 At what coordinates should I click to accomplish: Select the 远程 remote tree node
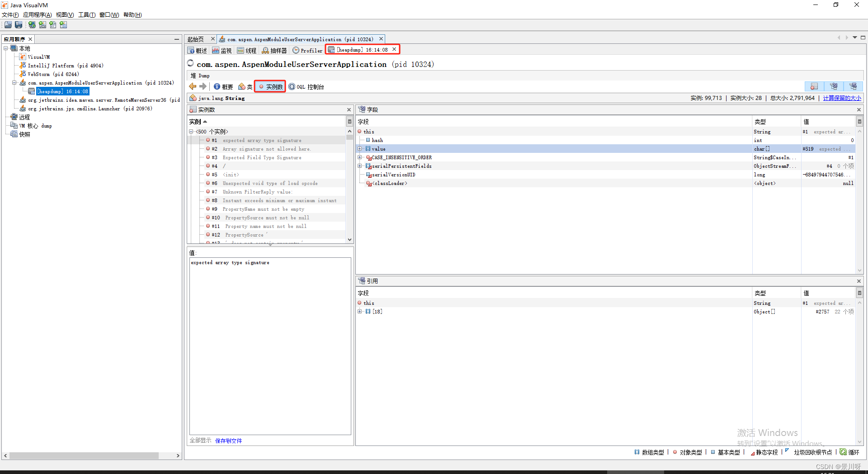[x=20, y=117]
